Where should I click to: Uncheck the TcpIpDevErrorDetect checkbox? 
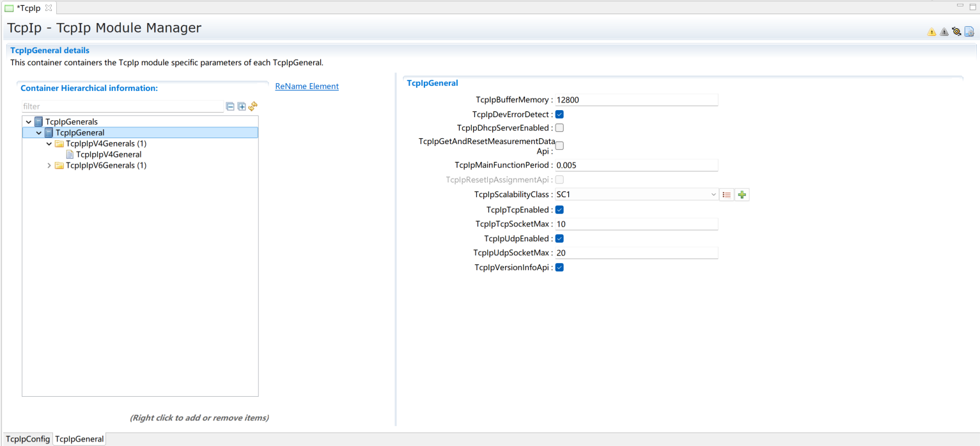(559, 115)
